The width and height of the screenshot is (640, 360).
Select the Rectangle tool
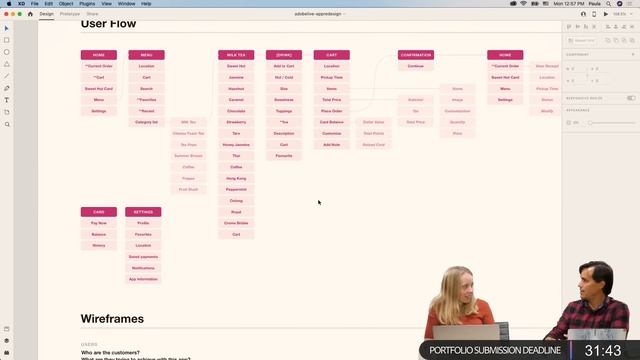[x=7, y=40]
